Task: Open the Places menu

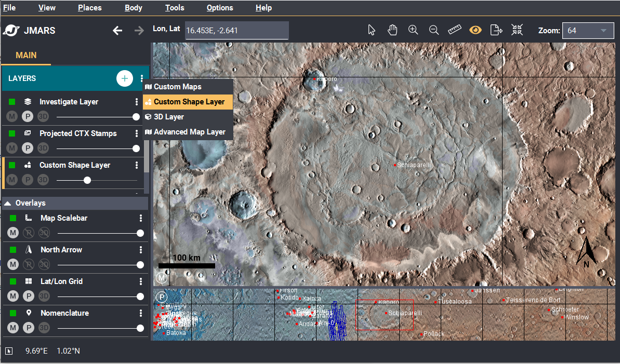Action: pyautogui.click(x=90, y=7)
